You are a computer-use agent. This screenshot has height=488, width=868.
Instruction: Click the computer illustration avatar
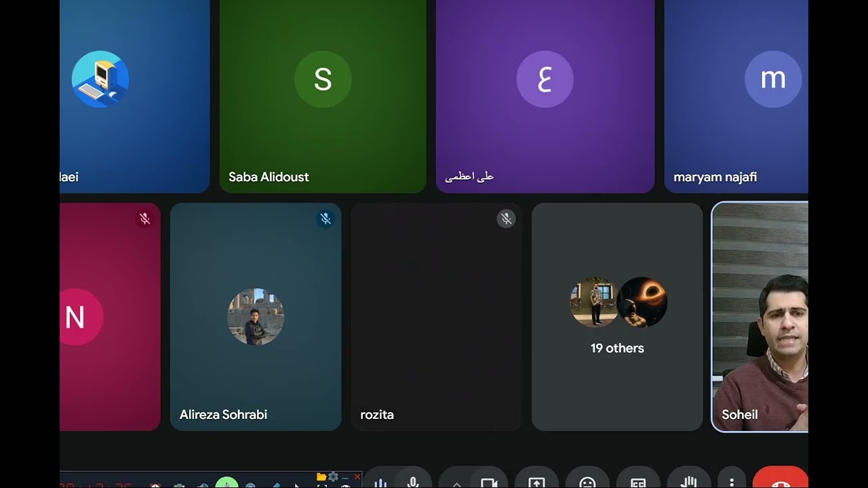pos(100,79)
